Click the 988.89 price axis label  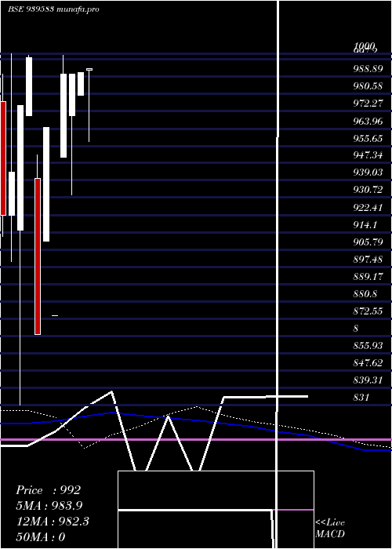click(368, 69)
